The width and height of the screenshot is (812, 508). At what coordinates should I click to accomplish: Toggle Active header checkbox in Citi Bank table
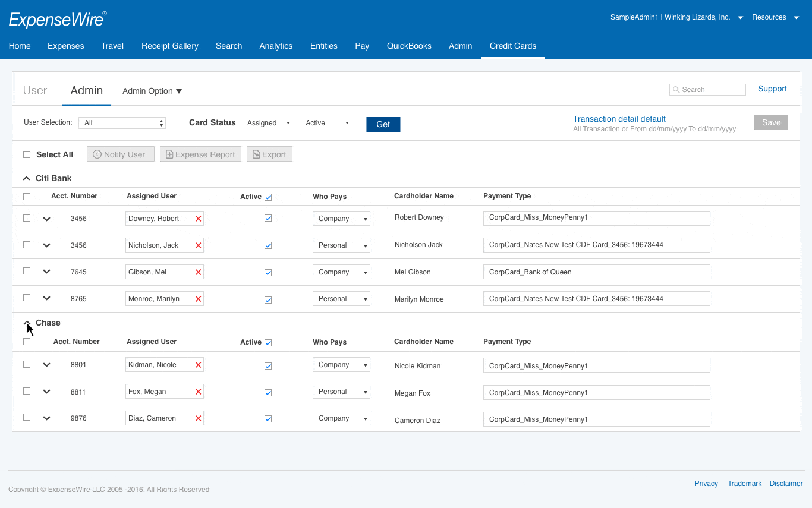[x=268, y=197]
